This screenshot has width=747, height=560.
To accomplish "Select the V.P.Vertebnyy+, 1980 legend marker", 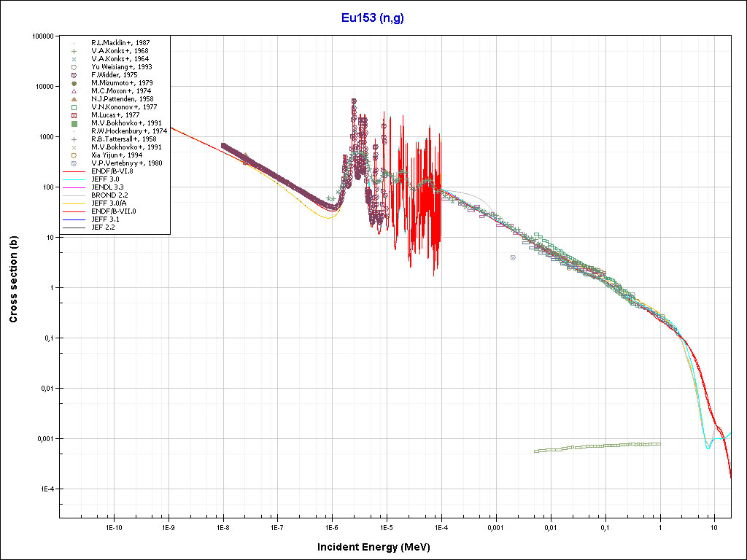I will coord(74,163).
